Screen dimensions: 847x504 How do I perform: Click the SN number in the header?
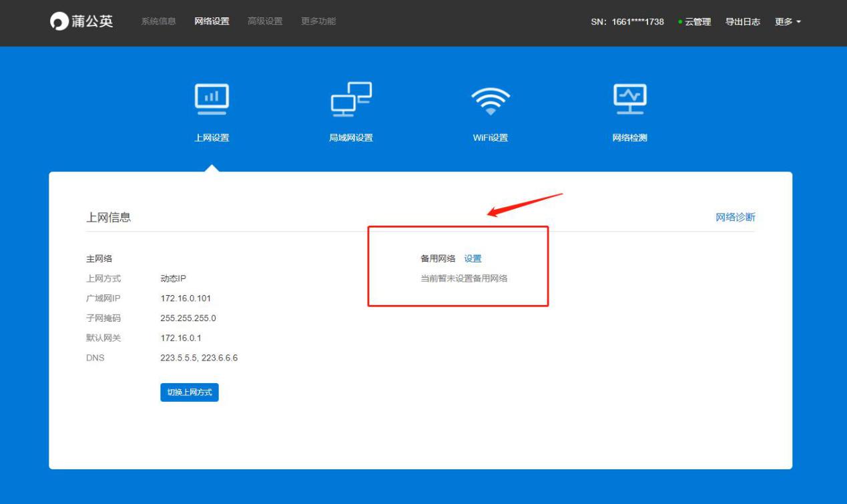(629, 22)
